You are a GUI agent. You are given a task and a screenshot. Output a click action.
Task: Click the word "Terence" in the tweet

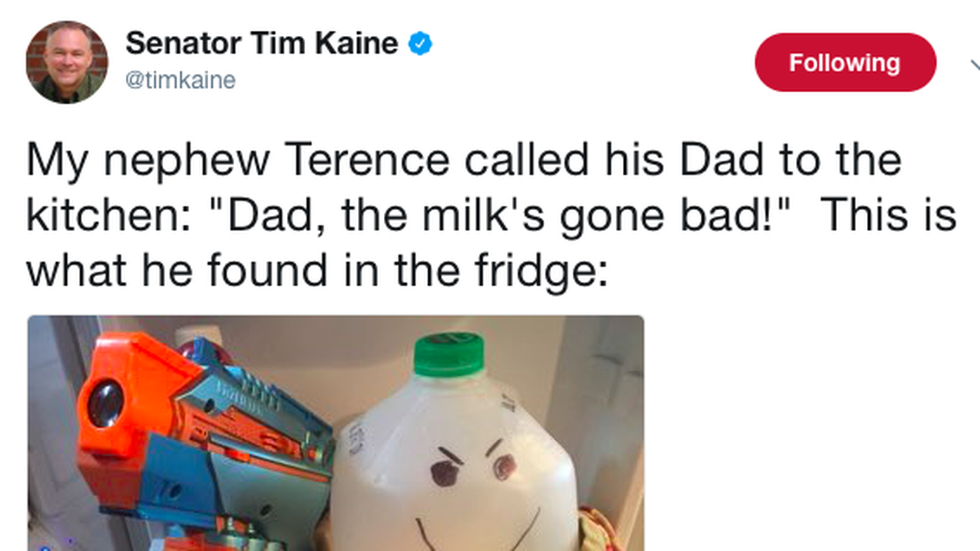pos(366,160)
